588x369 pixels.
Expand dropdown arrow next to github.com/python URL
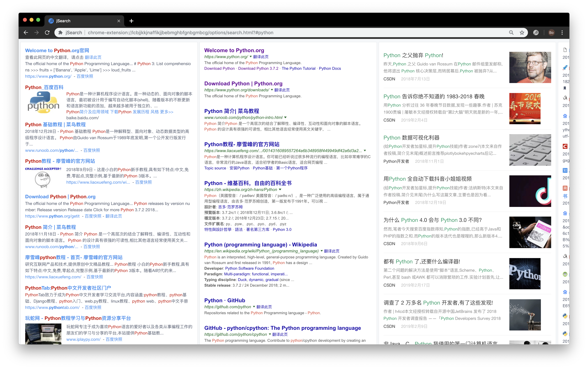pyautogui.click(x=254, y=307)
